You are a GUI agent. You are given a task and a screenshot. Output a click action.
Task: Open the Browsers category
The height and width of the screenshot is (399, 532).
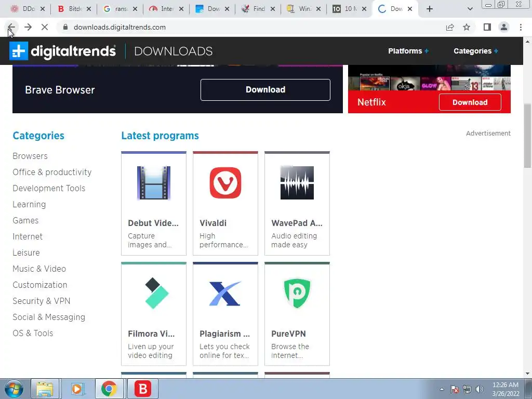coord(30,156)
